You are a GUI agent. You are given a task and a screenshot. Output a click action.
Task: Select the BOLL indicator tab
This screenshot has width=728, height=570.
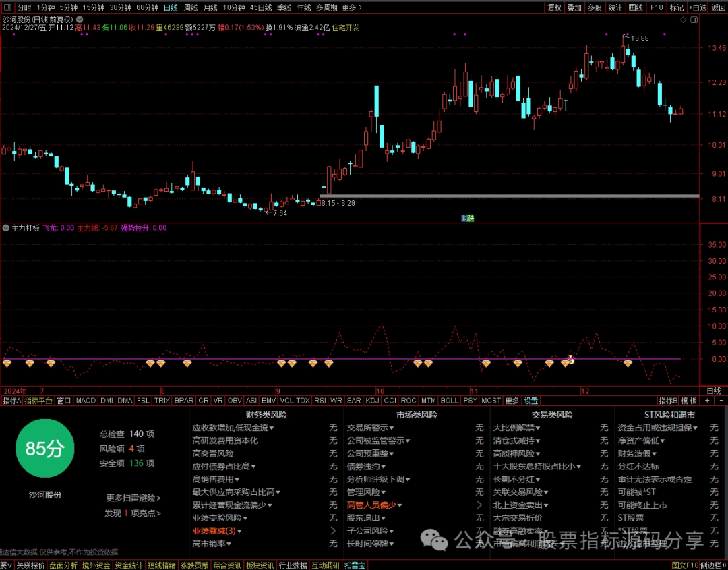click(449, 401)
